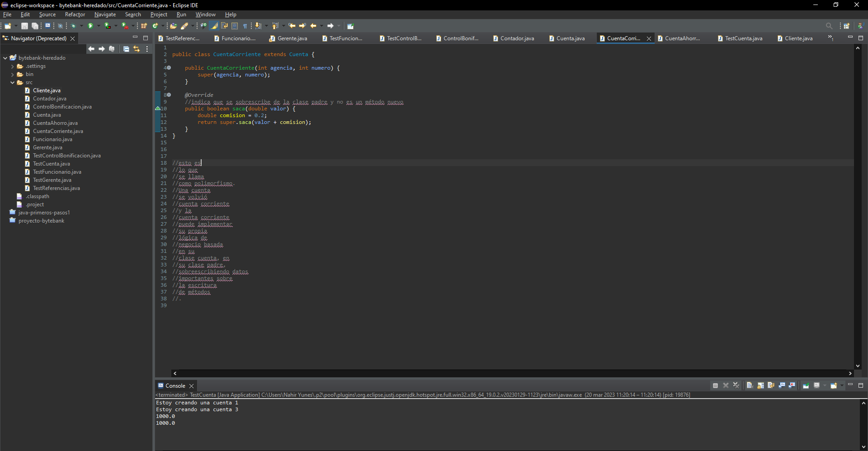
Task: Save the current file with Save icon
Action: [x=24, y=26]
